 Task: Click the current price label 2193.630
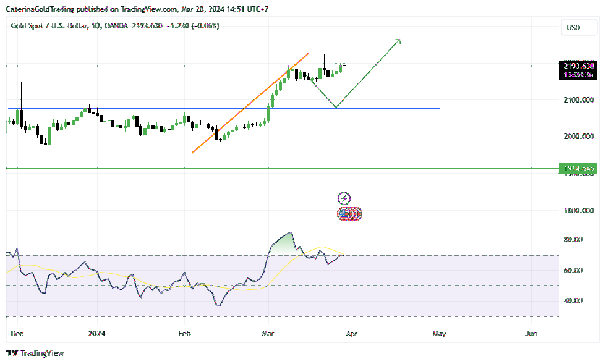coord(578,66)
